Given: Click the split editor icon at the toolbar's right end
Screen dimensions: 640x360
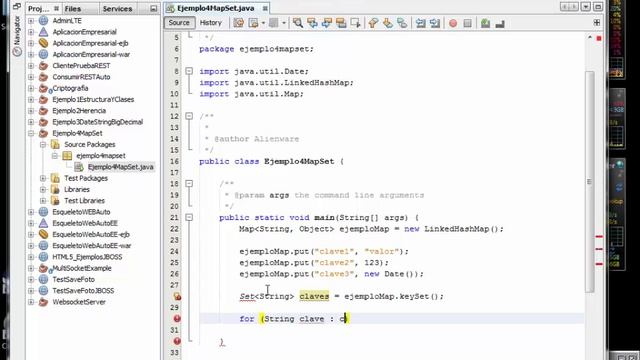Looking at the screenshot, I should [597, 23].
